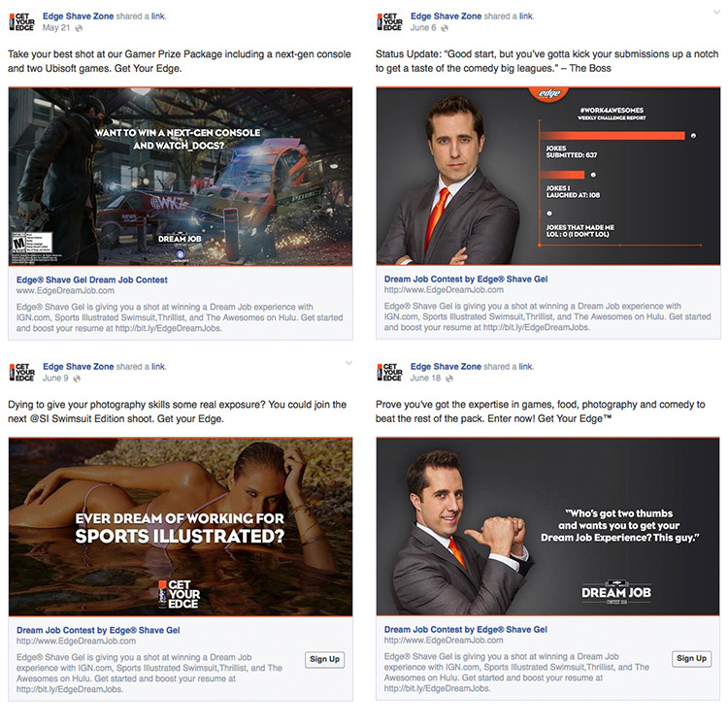728x726 pixels.
Task: Open Edge Shave Zone page from May 21 post
Action: (x=78, y=16)
